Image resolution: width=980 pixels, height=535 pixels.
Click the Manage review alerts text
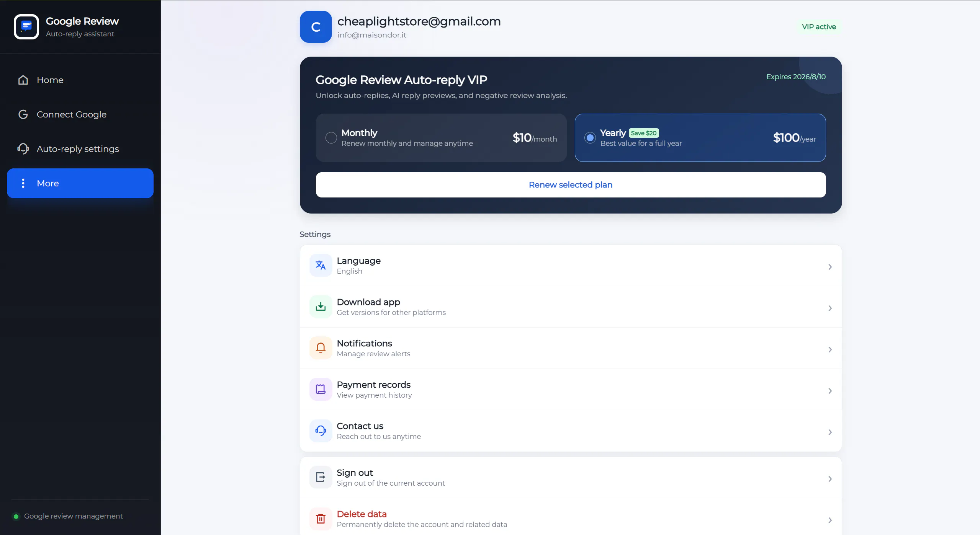pyautogui.click(x=373, y=354)
